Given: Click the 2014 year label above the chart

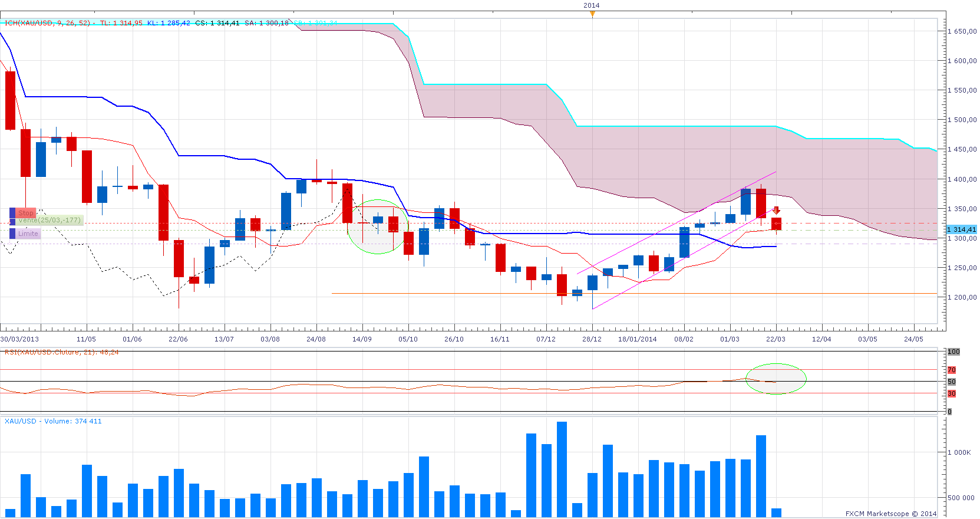Looking at the screenshot, I should point(592,5).
